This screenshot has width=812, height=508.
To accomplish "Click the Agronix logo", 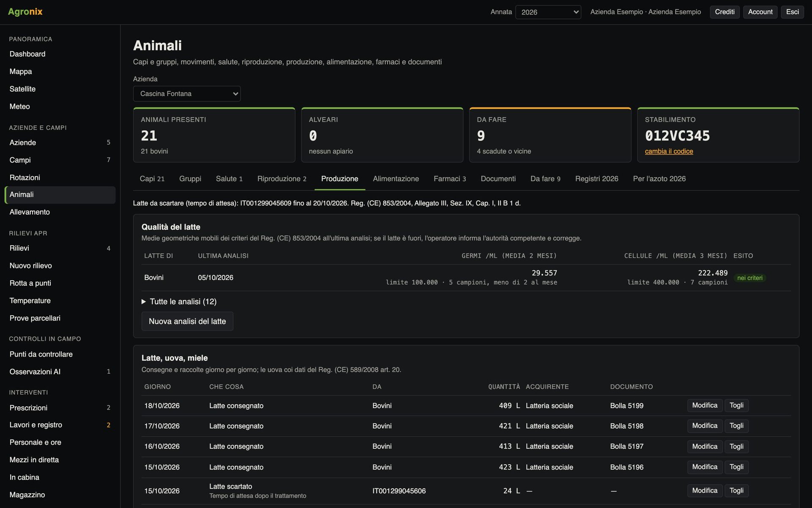I will [25, 11].
